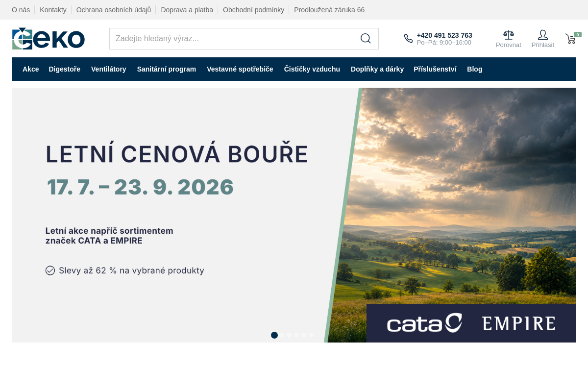Select the third carousel dot
Image resolution: width=588 pixels, height=392 pixels.
(x=289, y=335)
